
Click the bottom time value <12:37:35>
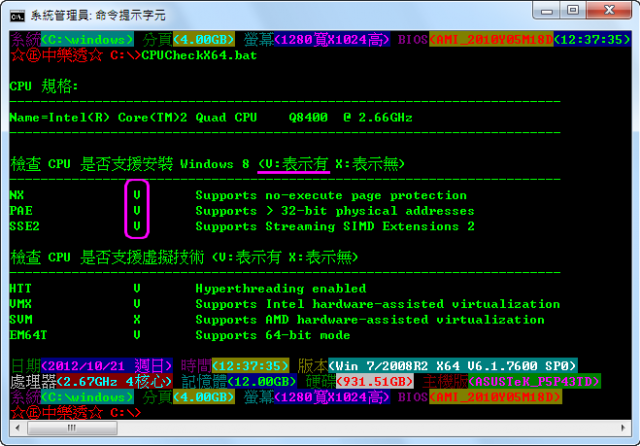pos(251,366)
